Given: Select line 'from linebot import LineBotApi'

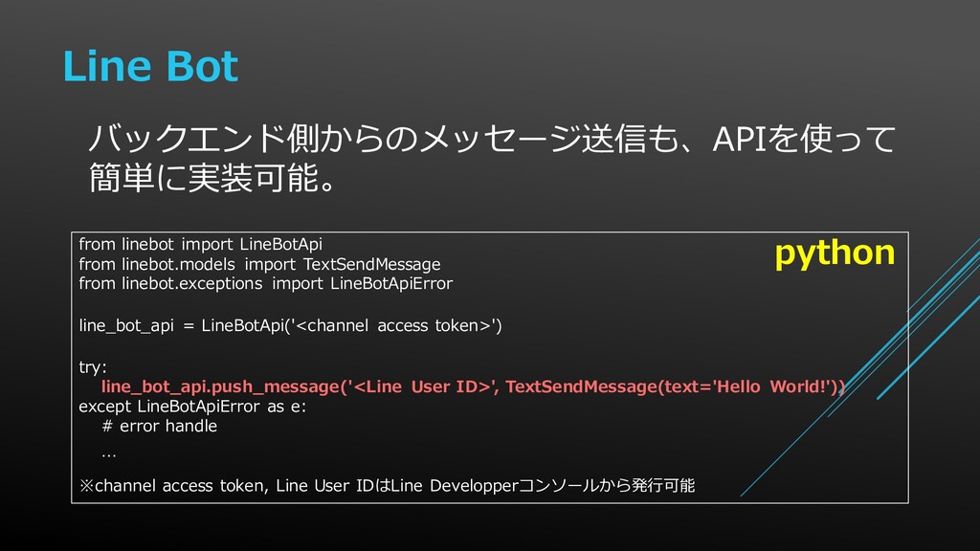Looking at the screenshot, I should point(201,244).
